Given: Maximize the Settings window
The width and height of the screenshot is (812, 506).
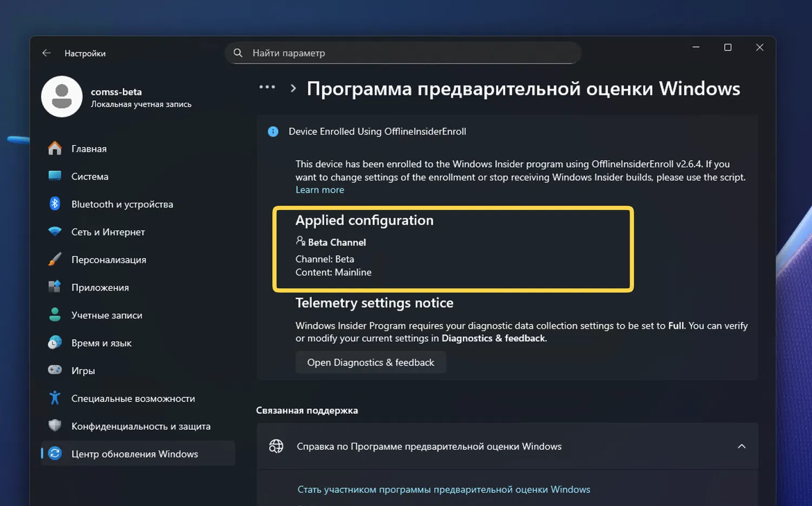Looking at the screenshot, I should [x=728, y=47].
